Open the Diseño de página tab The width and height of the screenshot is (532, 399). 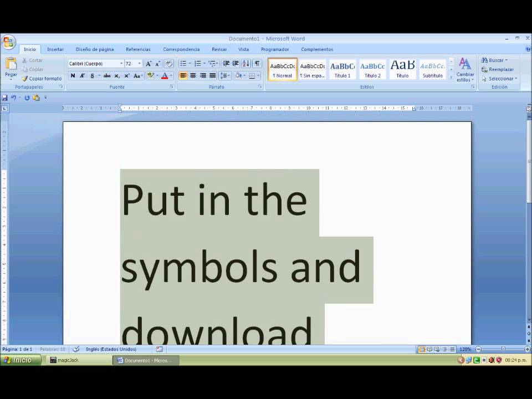[x=95, y=49]
